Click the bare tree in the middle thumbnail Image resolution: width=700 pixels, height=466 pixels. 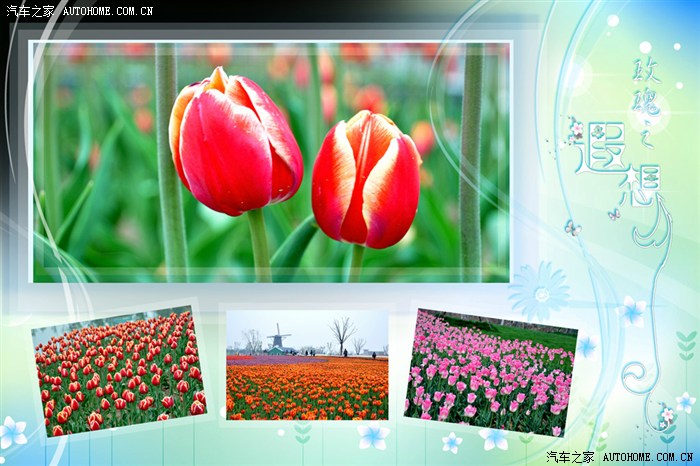[x=343, y=333]
